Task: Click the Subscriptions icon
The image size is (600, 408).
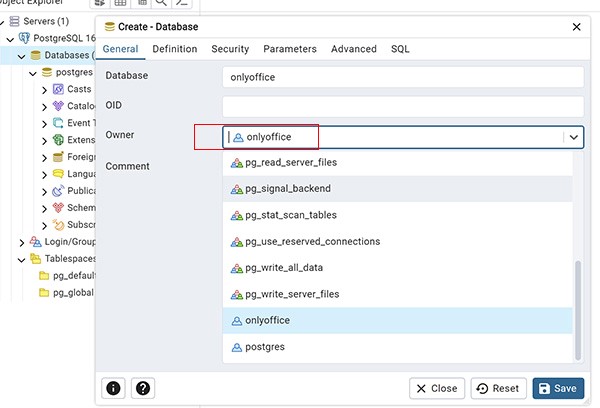Action: pos(58,225)
